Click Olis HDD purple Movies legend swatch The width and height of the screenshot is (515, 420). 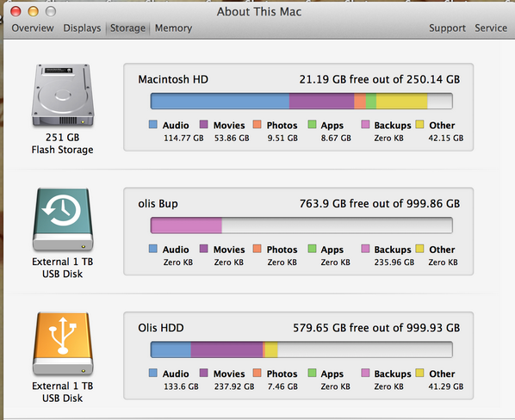pos(203,373)
